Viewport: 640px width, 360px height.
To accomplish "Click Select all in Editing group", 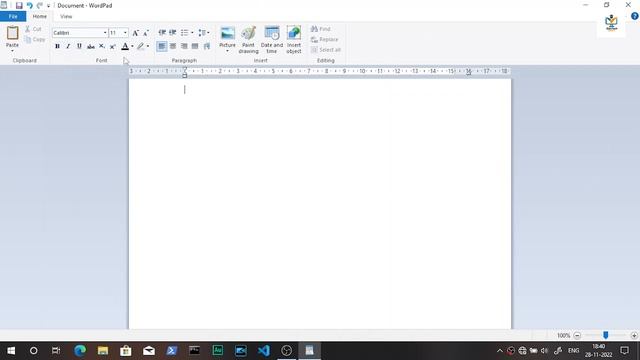I will 326,50.
